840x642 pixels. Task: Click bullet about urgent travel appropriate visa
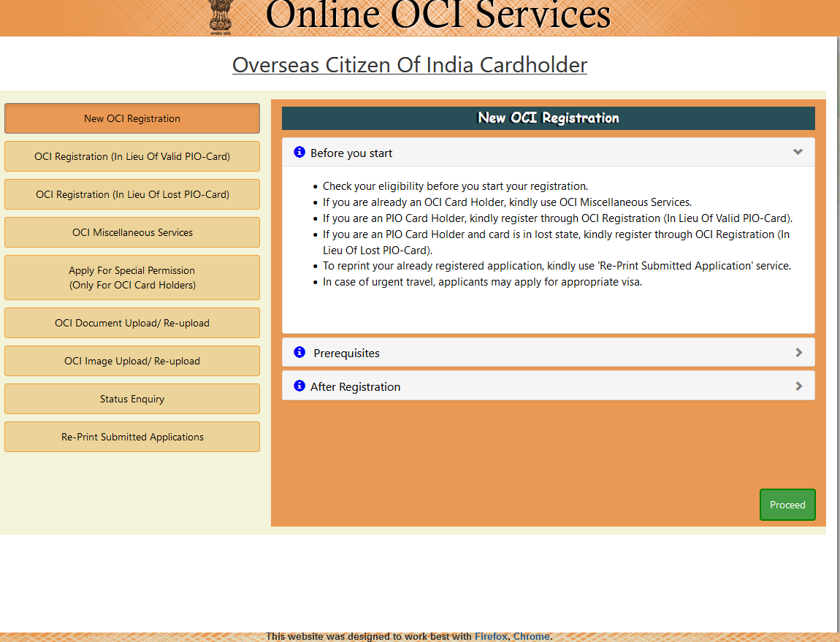(x=482, y=282)
